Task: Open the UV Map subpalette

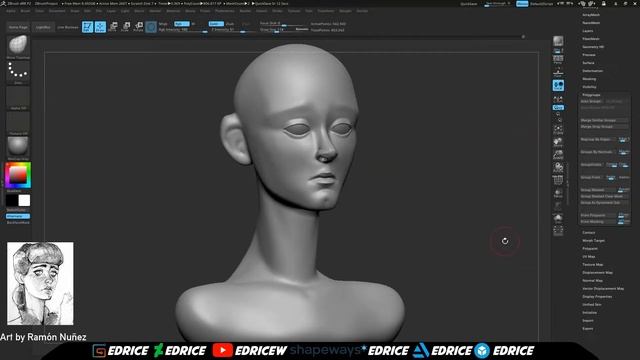Action: (x=589, y=257)
